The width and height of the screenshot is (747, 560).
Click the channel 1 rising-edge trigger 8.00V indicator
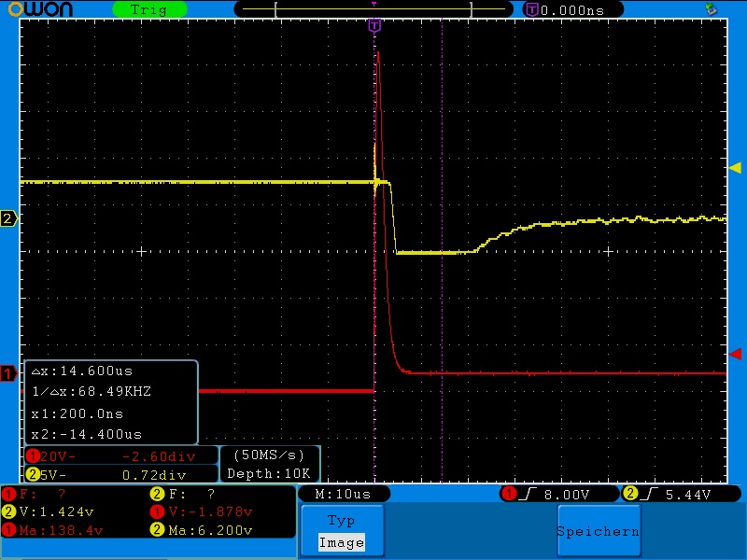[x=559, y=494]
